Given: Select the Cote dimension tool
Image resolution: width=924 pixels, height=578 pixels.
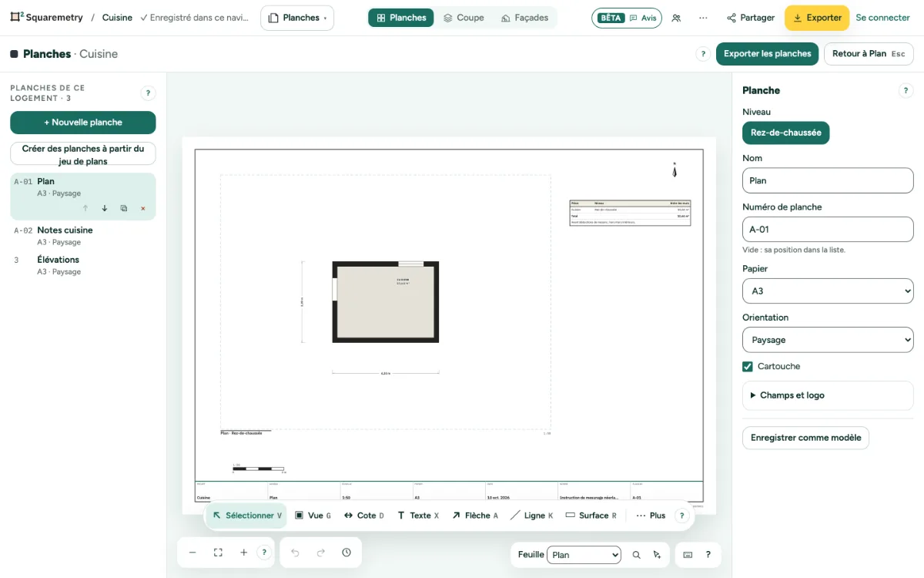Looking at the screenshot, I should coord(363,516).
